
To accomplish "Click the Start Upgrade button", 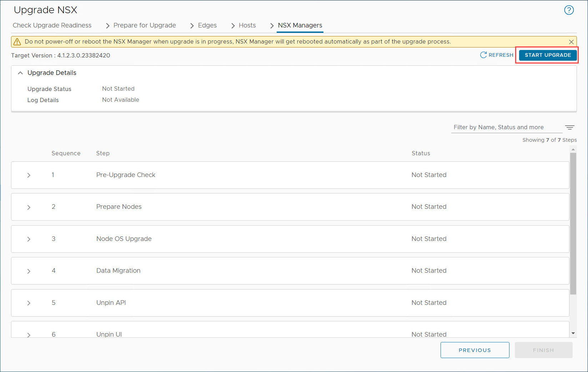I will coord(548,55).
